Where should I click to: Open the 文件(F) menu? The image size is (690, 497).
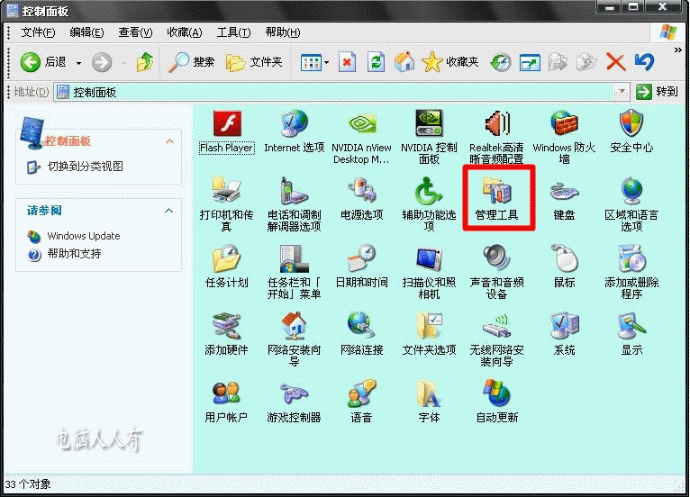(x=38, y=33)
